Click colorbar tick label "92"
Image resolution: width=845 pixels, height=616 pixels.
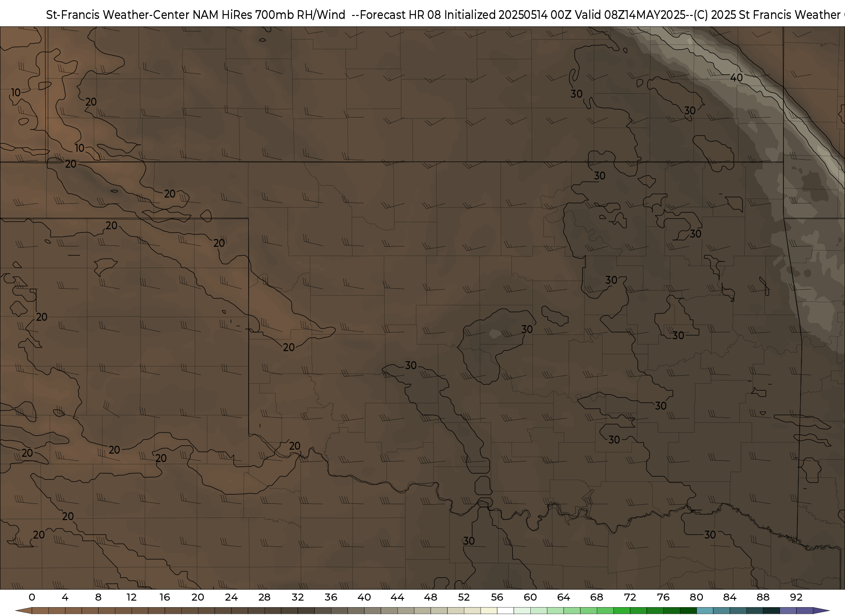[796, 598]
